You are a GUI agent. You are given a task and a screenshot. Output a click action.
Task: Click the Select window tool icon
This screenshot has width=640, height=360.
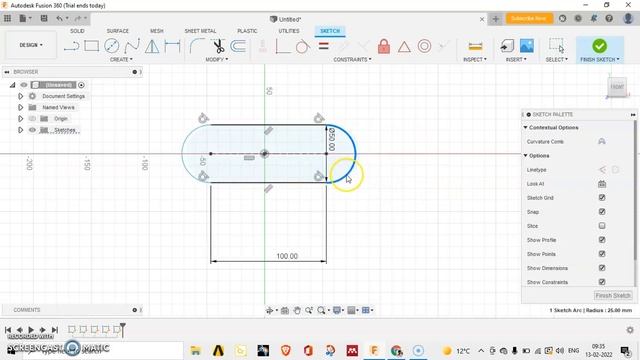click(557, 46)
